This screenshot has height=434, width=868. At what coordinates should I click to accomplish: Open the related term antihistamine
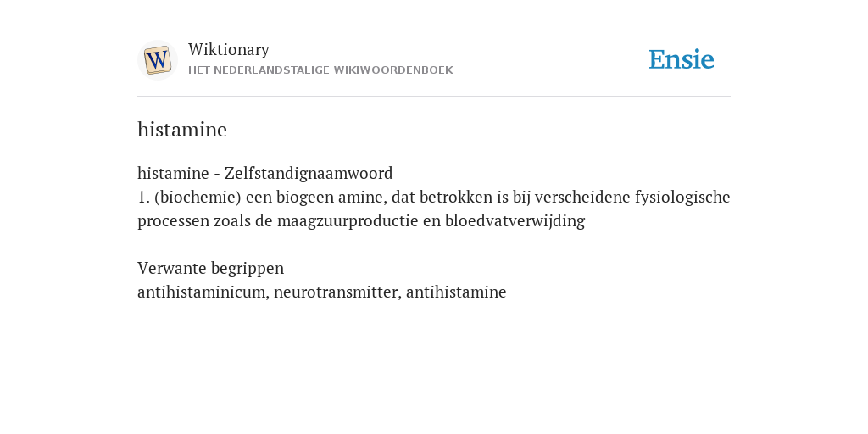click(x=456, y=292)
